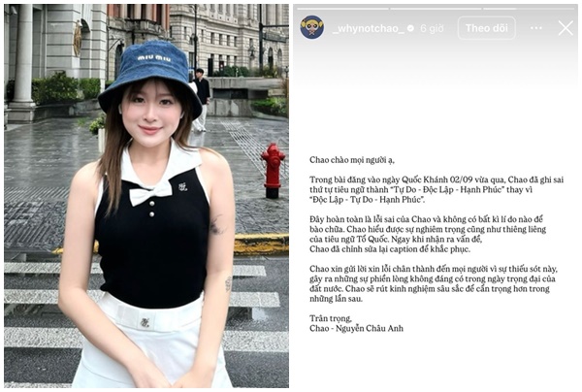582x392 pixels.
Task: Click the paragraph starting Đây hoàn toàn
Action: point(428,234)
